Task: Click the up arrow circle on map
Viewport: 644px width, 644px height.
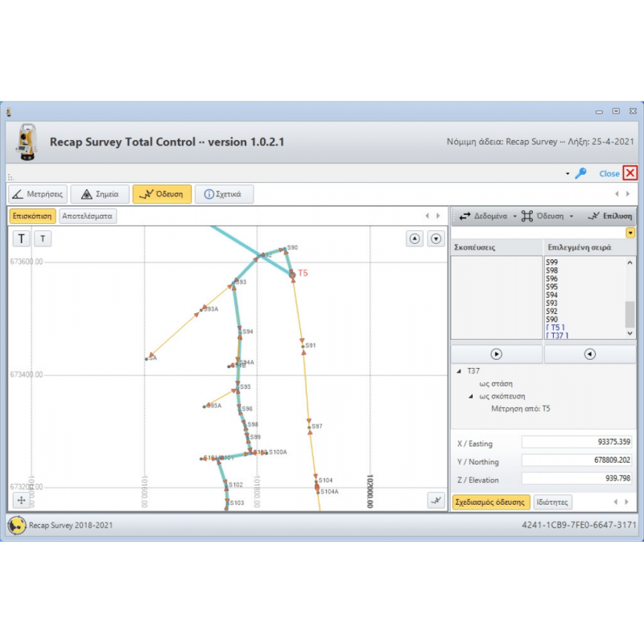Action: pyautogui.click(x=415, y=238)
